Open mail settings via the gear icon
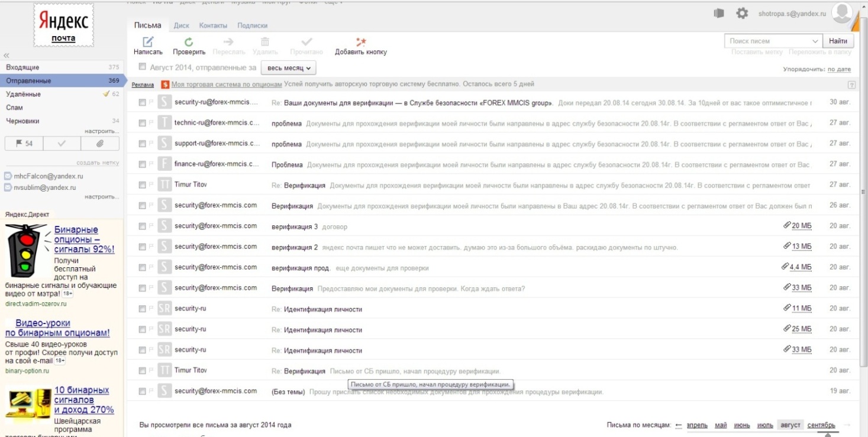Image resolution: width=868 pixels, height=437 pixels. pyautogui.click(x=741, y=13)
